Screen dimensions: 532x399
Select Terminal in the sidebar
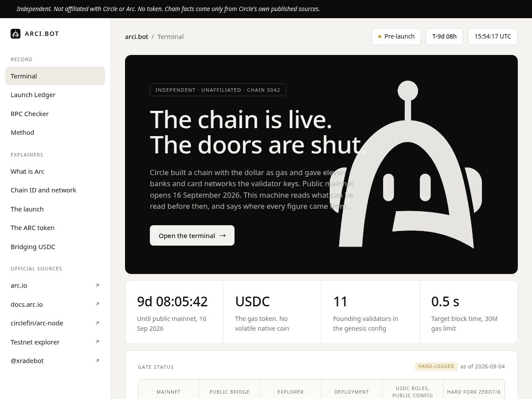55,76
